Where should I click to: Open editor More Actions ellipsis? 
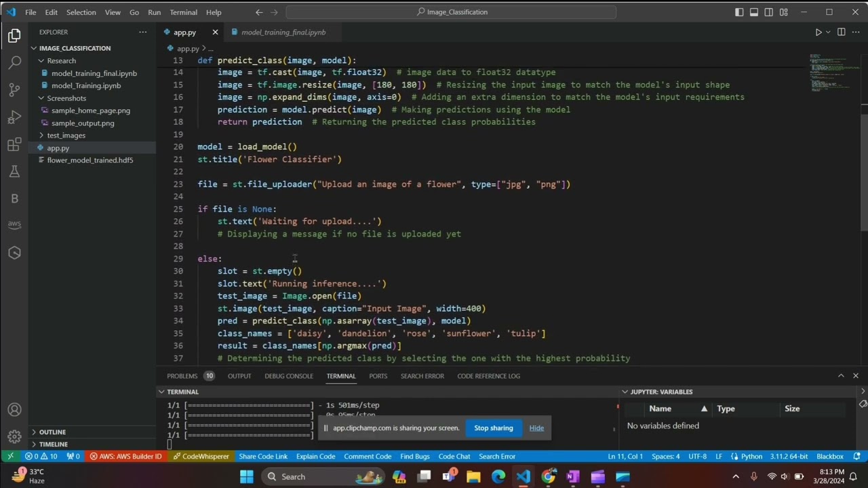click(x=856, y=32)
